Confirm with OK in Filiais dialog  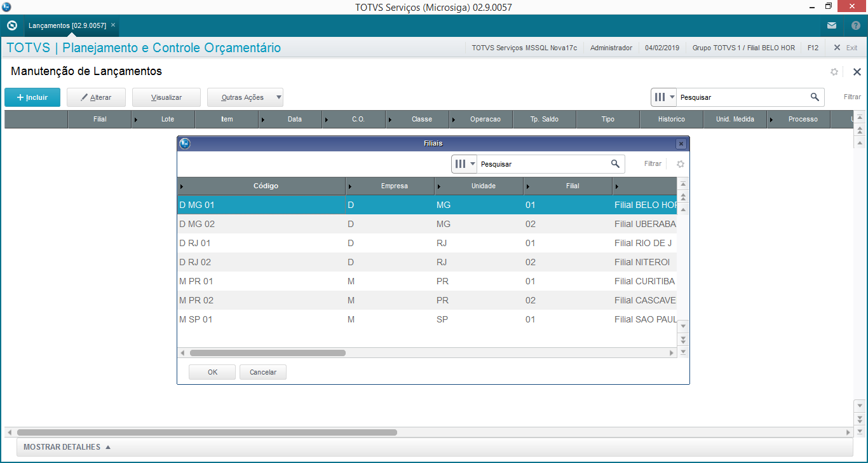coord(212,372)
